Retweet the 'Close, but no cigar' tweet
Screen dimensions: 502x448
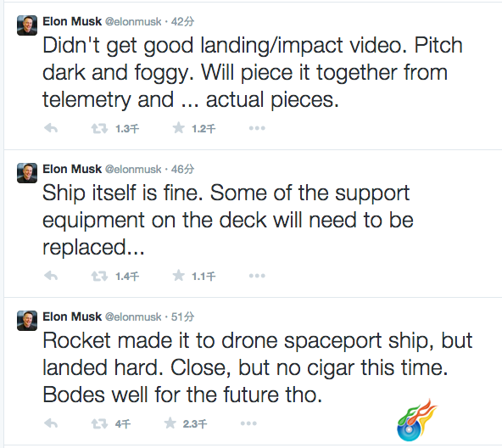[x=99, y=424]
